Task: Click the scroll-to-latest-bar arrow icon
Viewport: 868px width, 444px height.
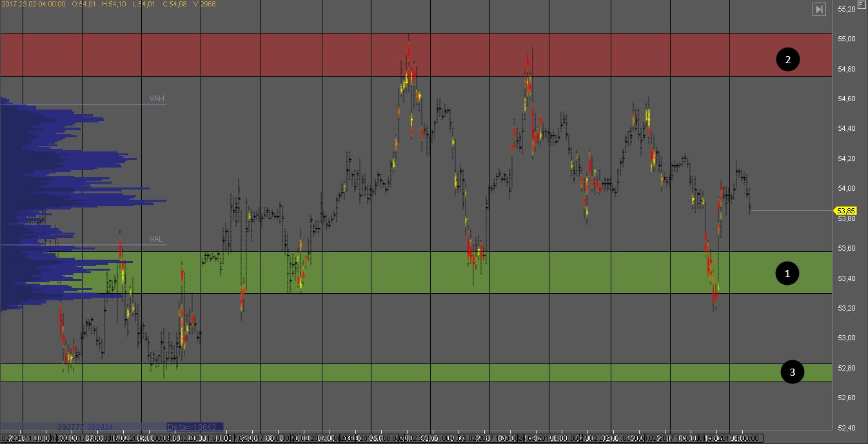Action: [819, 9]
